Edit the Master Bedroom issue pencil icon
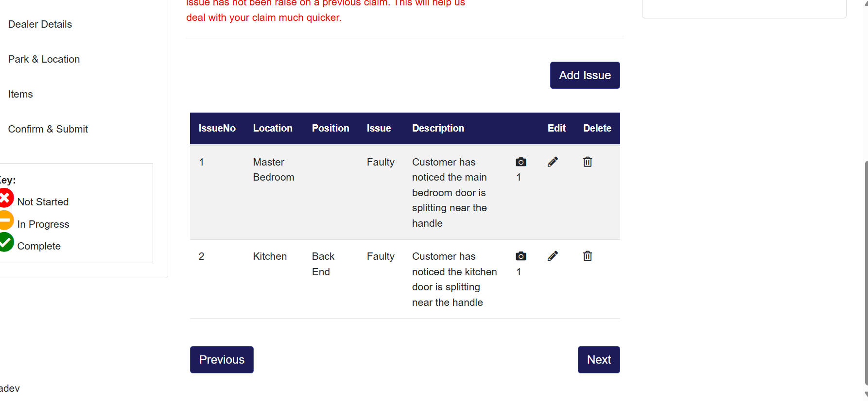Viewport: 868px width, 401px height. pos(553,162)
